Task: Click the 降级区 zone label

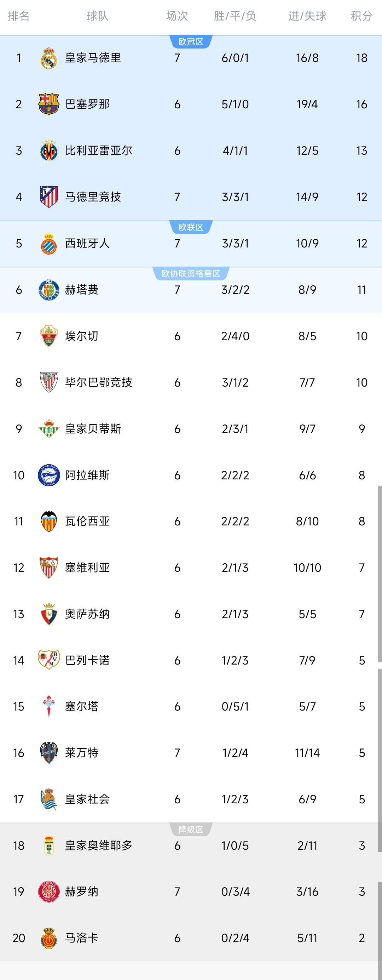Action: pos(191,830)
